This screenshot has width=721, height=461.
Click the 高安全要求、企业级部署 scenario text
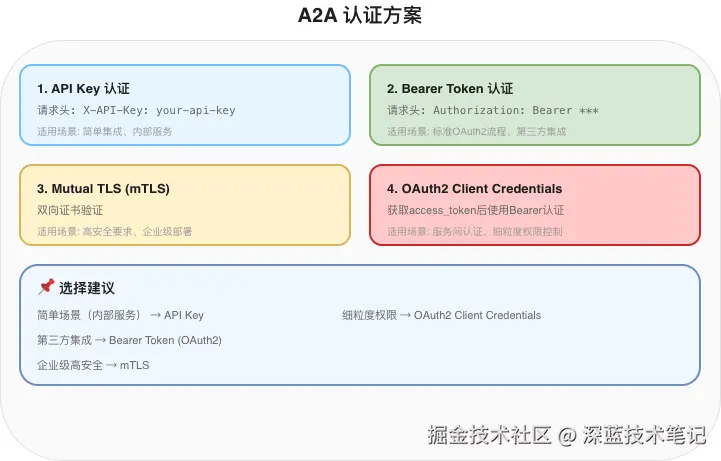115,231
